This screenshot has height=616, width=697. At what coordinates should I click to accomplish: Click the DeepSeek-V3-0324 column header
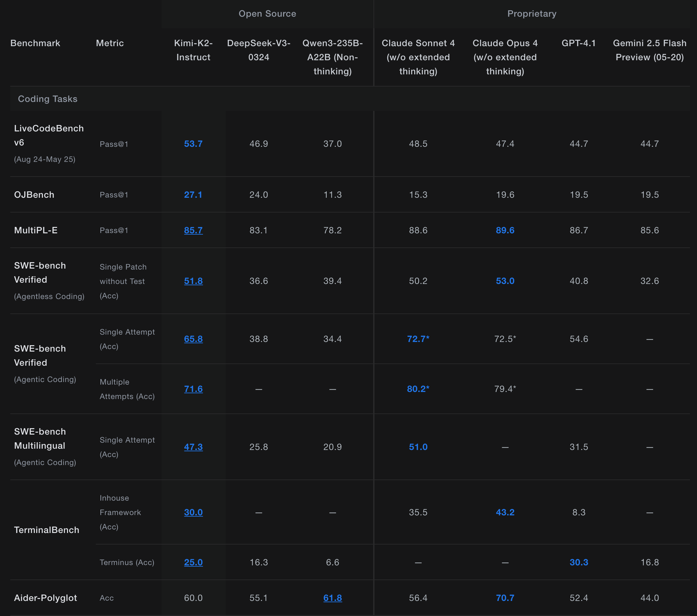click(259, 50)
